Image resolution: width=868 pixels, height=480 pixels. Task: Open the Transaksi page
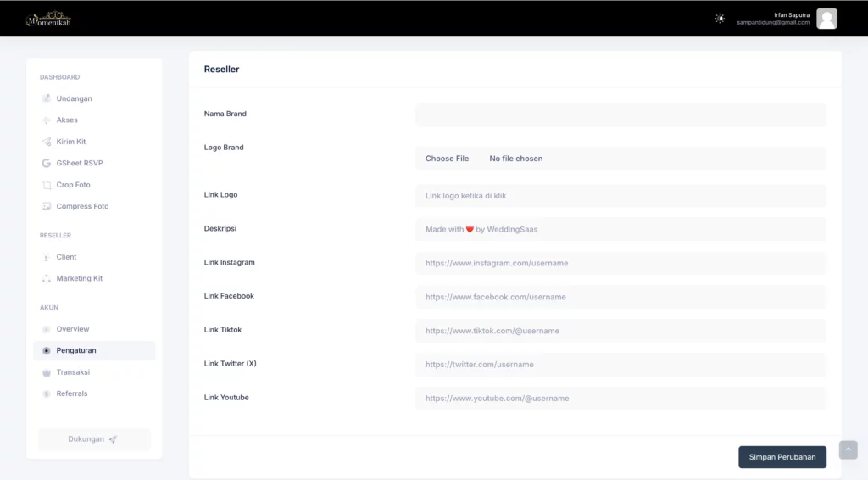(x=94, y=372)
